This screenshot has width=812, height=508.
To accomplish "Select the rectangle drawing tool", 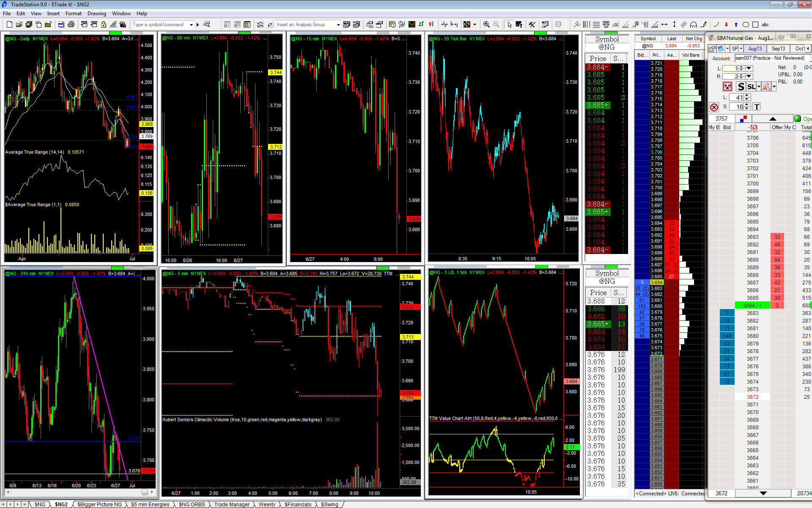I will (755, 25).
